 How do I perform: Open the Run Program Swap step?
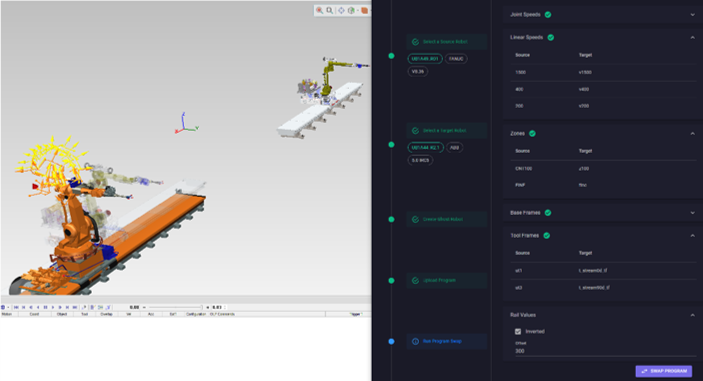pyautogui.click(x=447, y=341)
